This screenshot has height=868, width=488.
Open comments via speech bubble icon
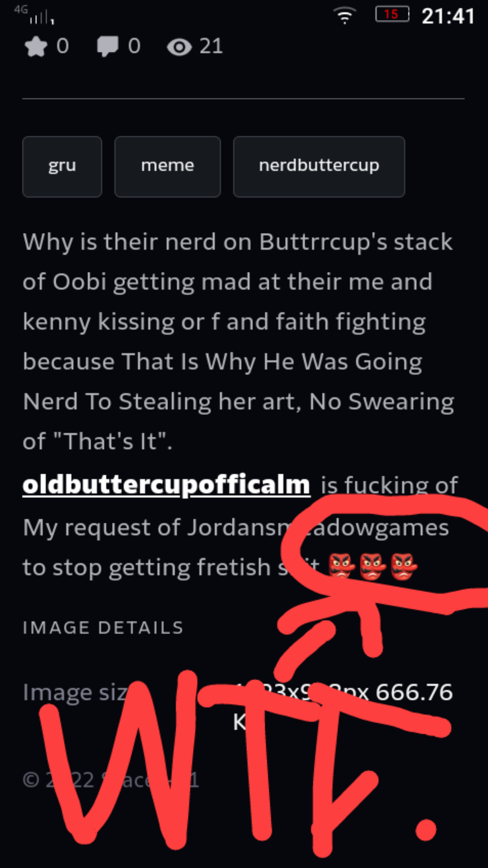pos(107,47)
